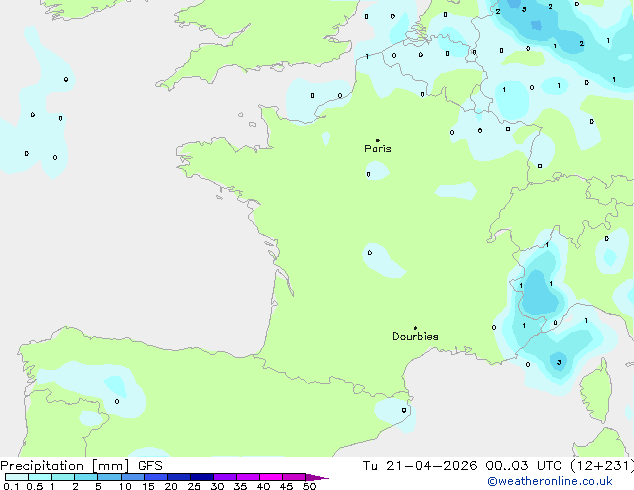Image resolution: width=634 pixels, height=490 pixels.
Task: Click the '00..03 UTC' time range text
Action: point(524,466)
